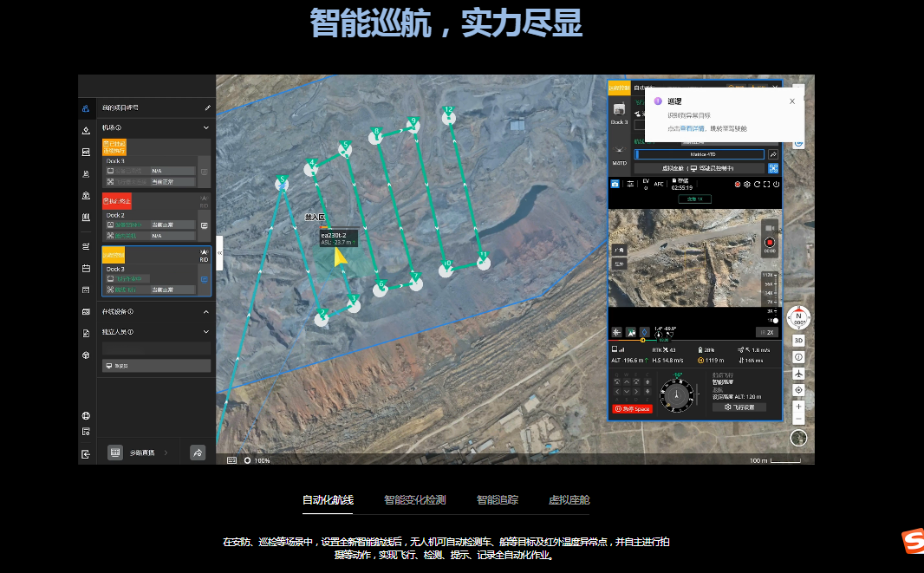Toggle AFC focus mode in camera bar

659,184
